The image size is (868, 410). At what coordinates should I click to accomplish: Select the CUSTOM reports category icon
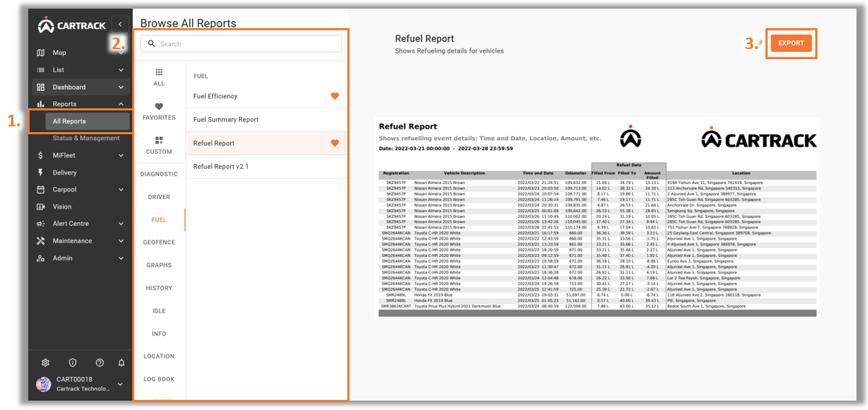point(159,140)
